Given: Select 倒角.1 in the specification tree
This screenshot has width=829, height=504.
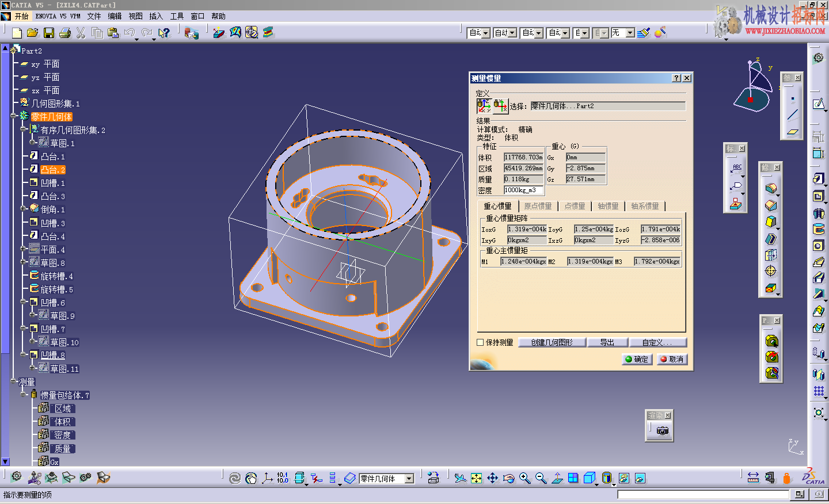Looking at the screenshot, I should (x=52, y=209).
